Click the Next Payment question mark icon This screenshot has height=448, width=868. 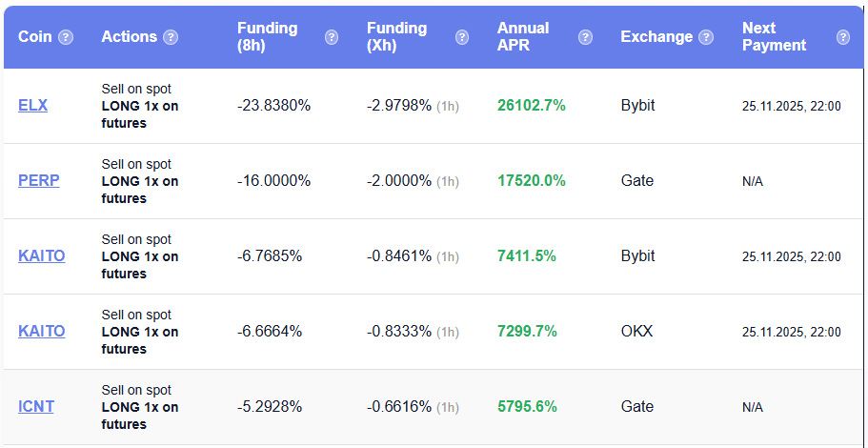pyautogui.click(x=843, y=37)
